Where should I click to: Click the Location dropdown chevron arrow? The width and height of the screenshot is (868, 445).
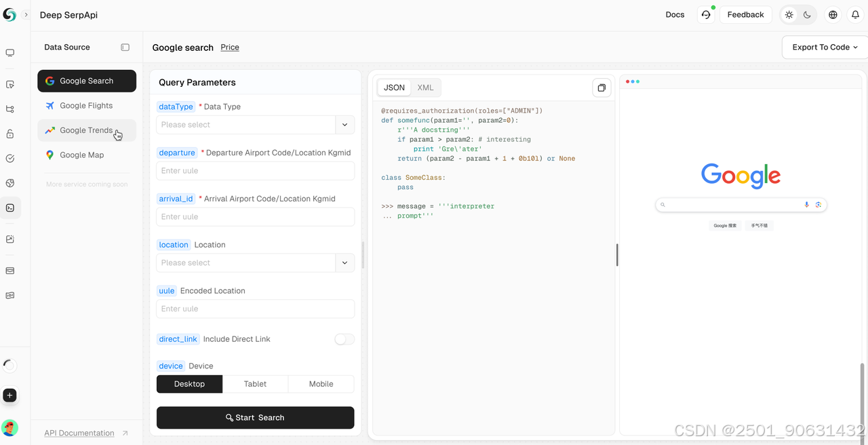(345, 263)
